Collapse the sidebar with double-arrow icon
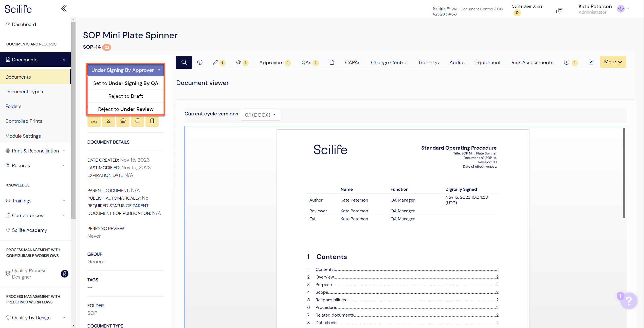 pyautogui.click(x=64, y=9)
